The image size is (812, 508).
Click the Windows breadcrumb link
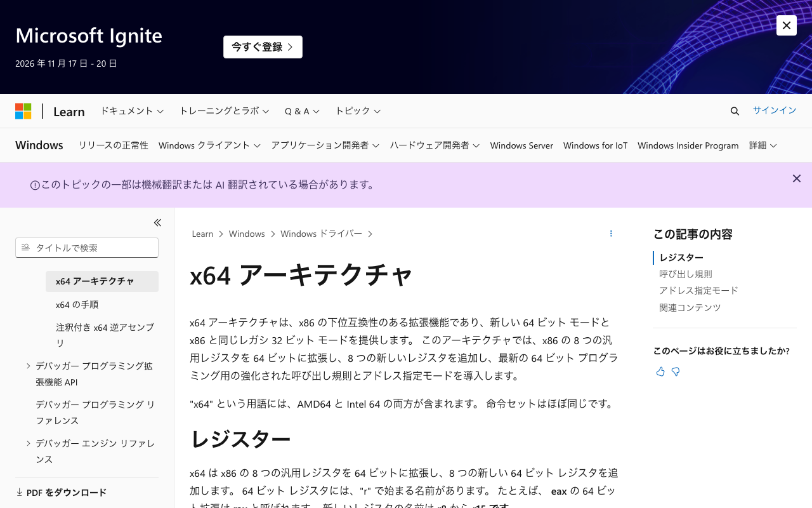click(247, 234)
